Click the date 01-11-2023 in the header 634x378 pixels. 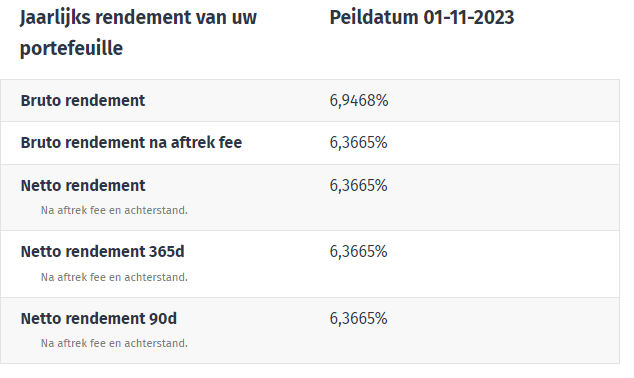coord(469,18)
